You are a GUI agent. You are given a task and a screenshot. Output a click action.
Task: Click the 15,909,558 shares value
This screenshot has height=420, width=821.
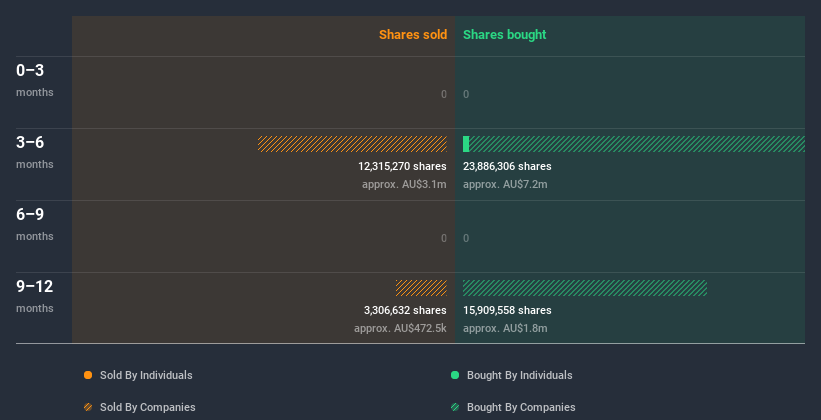507,310
